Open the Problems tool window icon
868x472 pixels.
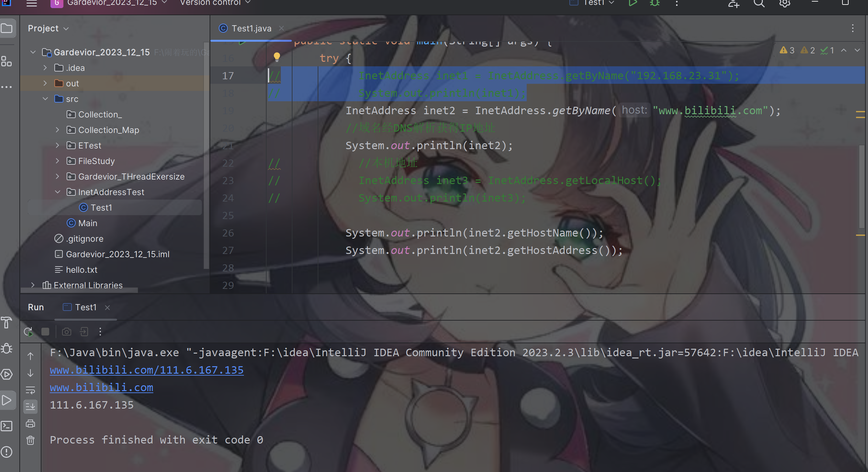point(7,452)
